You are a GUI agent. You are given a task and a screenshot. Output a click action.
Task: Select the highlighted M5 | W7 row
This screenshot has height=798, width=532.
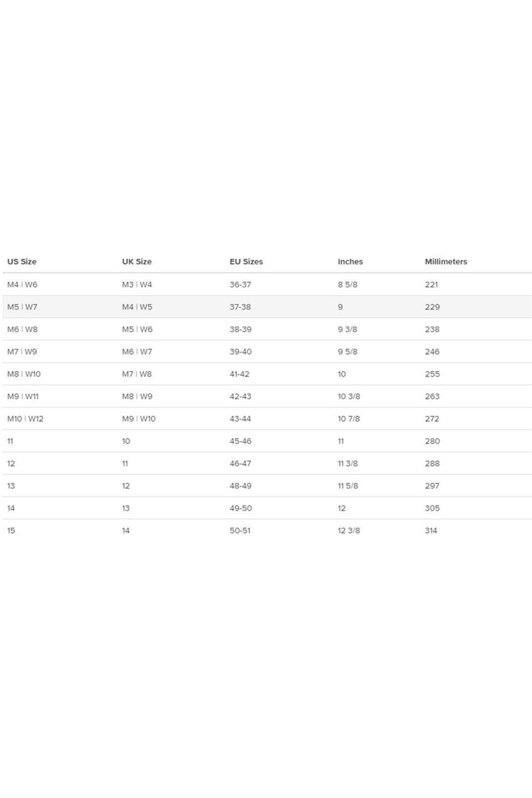(x=267, y=307)
